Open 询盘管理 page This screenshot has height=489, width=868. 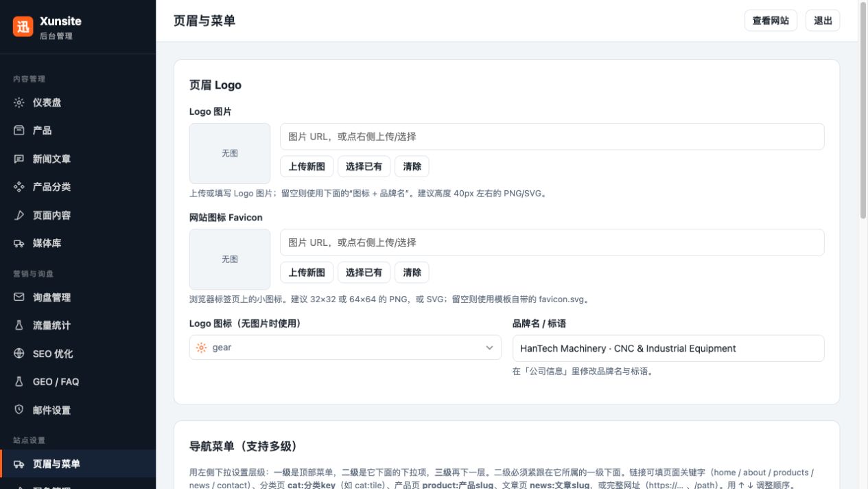(x=78, y=297)
